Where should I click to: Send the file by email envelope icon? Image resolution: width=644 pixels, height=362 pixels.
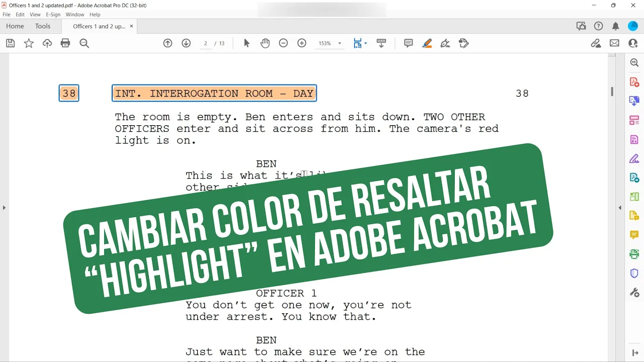click(614, 43)
